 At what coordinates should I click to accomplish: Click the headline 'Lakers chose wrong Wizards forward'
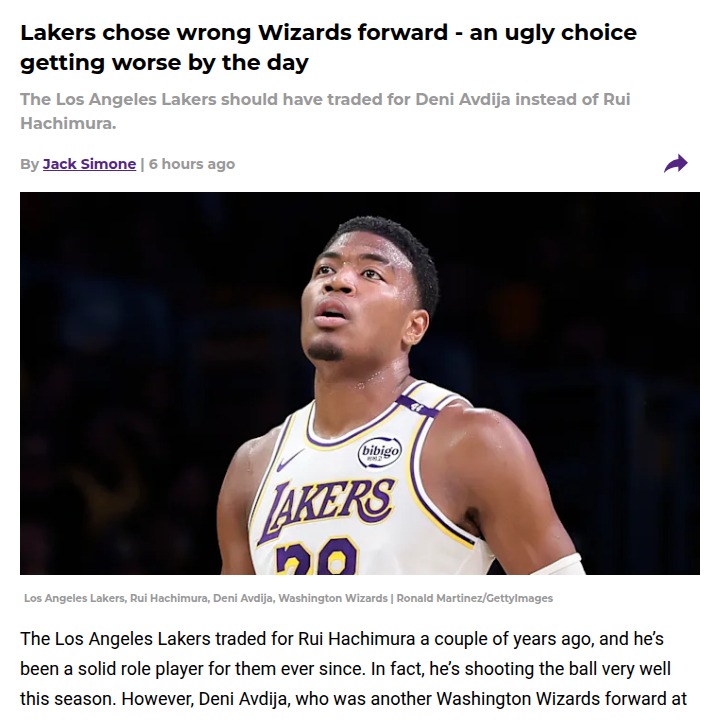(x=234, y=32)
